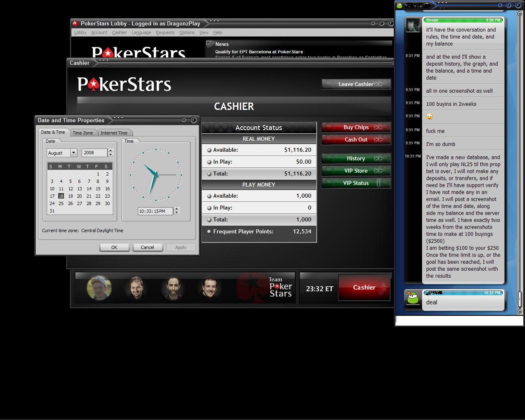Click the Team PokerStars logo
This screenshot has height=420, width=525.
(x=280, y=287)
